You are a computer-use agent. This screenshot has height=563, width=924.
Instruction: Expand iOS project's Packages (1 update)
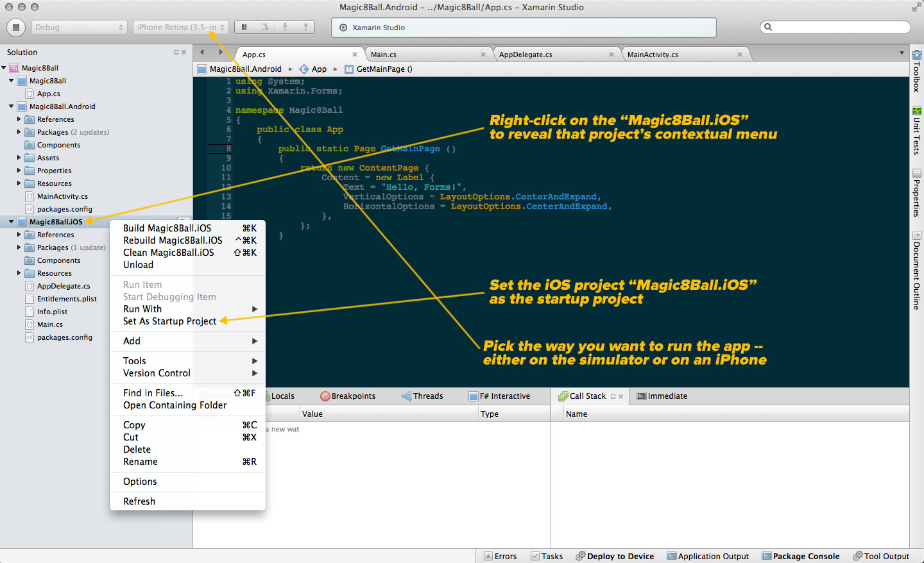pyautogui.click(x=19, y=248)
